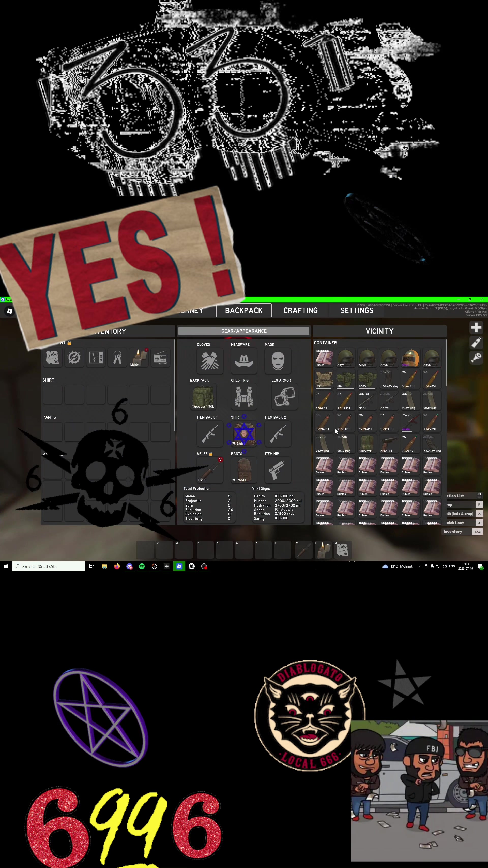Open File Explorer from the taskbar
The image size is (488, 868).
[x=104, y=567]
